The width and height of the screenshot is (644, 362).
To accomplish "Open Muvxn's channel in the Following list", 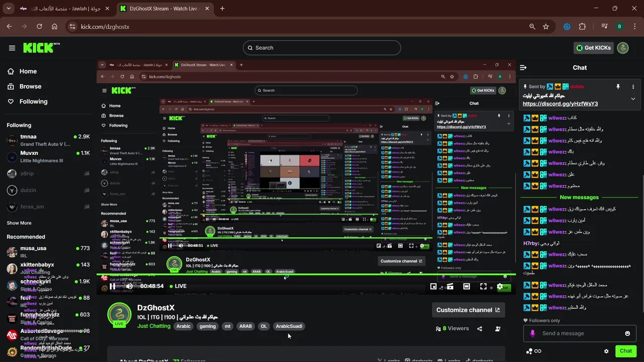I will (x=48, y=157).
